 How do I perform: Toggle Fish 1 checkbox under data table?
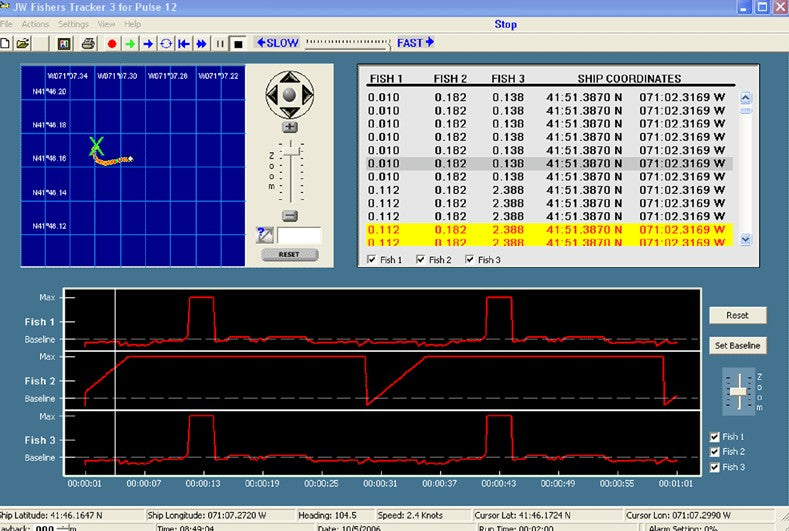click(x=374, y=261)
